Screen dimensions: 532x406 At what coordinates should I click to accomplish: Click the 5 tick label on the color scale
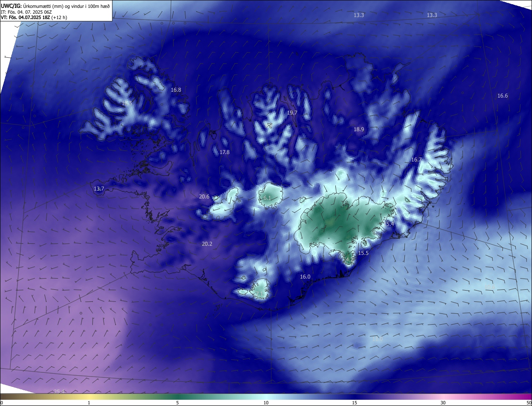click(x=177, y=403)
